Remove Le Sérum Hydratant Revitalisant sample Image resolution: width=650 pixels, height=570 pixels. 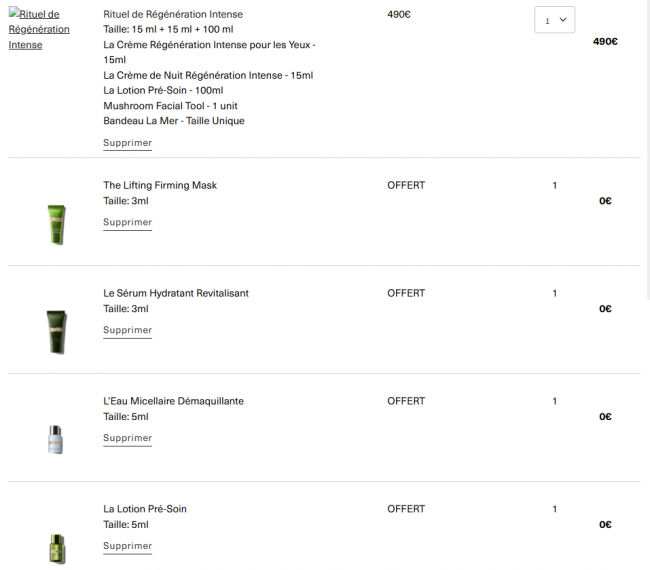coord(127,331)
